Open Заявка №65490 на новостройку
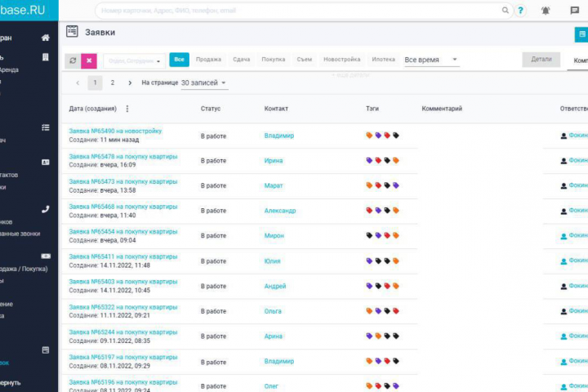 (x=115, y=131)
